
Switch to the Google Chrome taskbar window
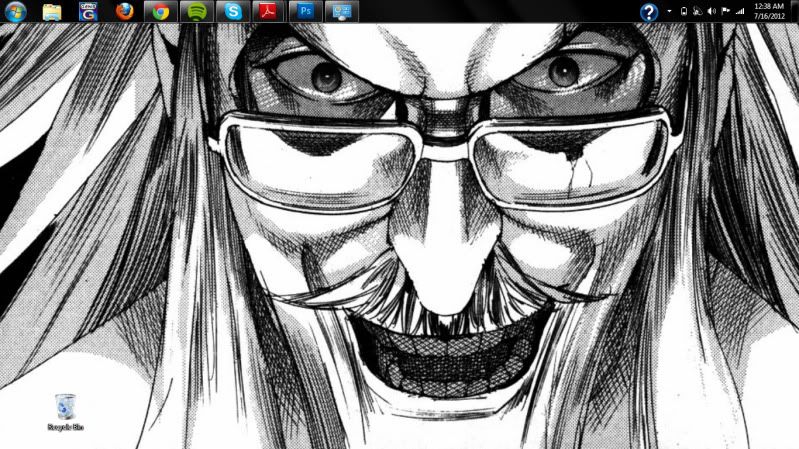161,11
